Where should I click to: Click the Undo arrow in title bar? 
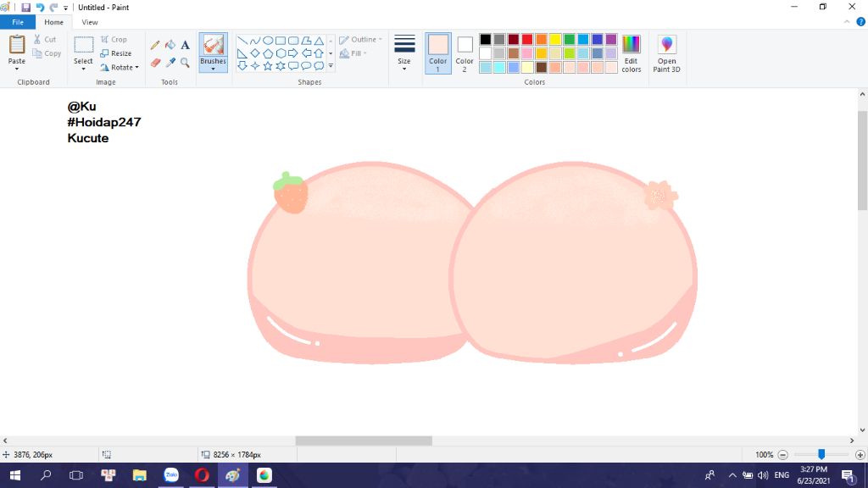[x=40, y=7]
